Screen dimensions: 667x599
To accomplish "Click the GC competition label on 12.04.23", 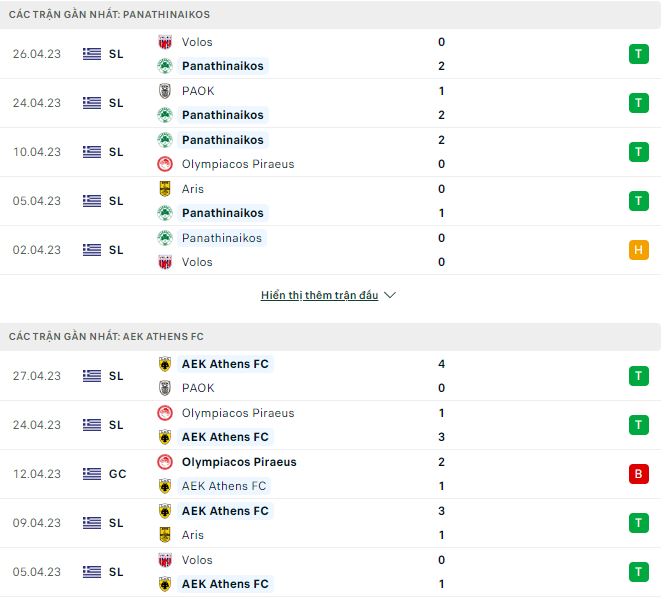I will (117, 474).
